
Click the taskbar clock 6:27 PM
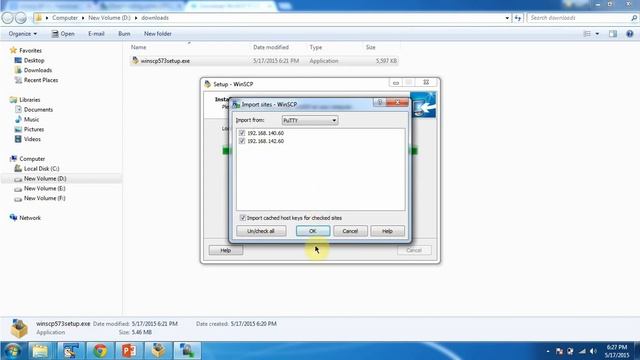pos(617,347)
